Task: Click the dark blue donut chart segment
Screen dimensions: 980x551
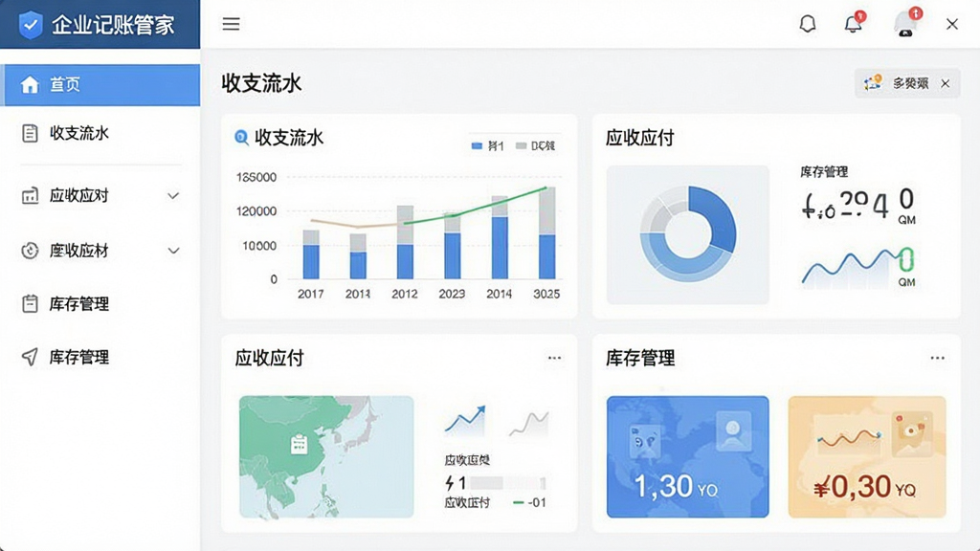Action: pyautogui.click(x=715, y=217)
